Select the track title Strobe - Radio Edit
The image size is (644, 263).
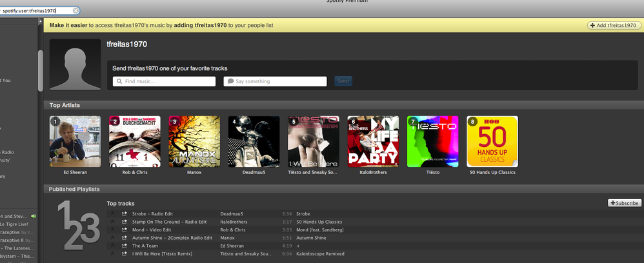[152, 214]
